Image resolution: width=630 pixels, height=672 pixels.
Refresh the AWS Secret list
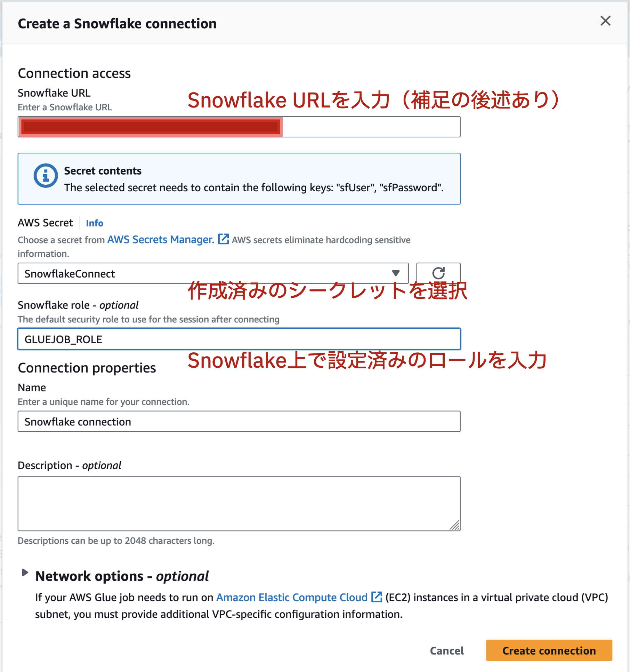tap(438, 273)
